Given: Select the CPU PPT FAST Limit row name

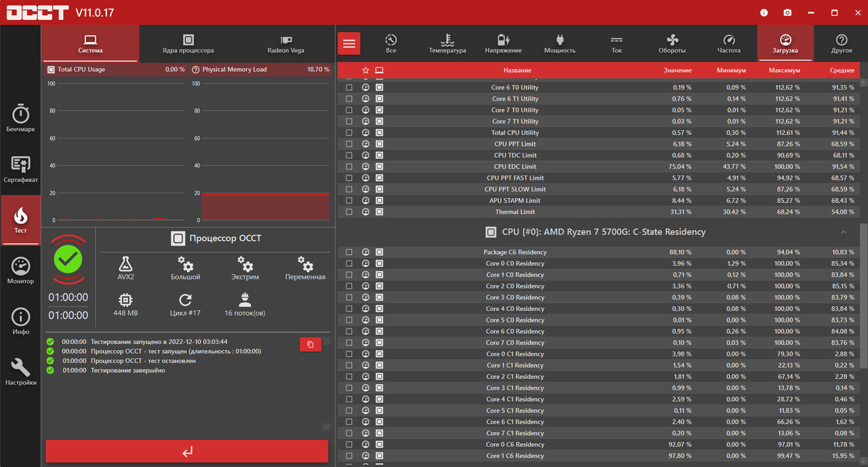Looking at the screenshot, I should pos(515,178).
